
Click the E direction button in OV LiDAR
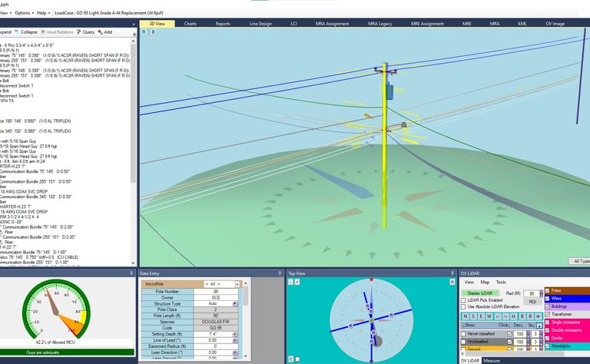[481, 316]
